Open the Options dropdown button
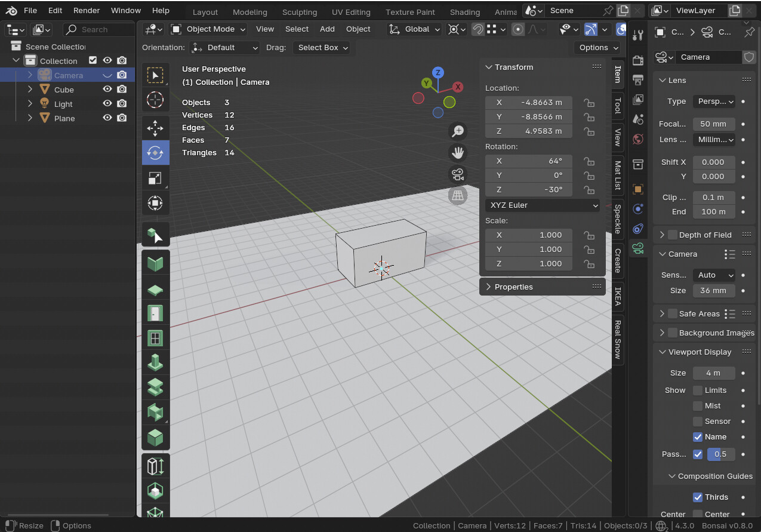Viewport: 761px width, 532px height. 597,48
